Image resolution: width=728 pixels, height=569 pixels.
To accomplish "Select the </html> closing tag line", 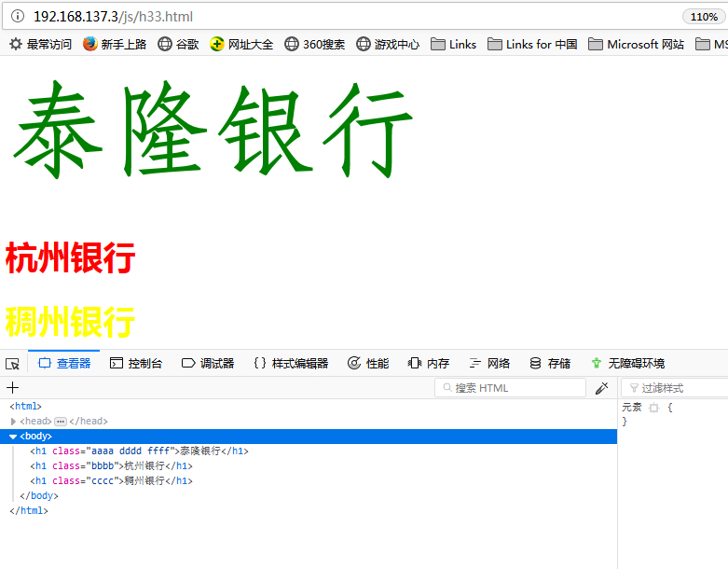I will coord(29,510).
